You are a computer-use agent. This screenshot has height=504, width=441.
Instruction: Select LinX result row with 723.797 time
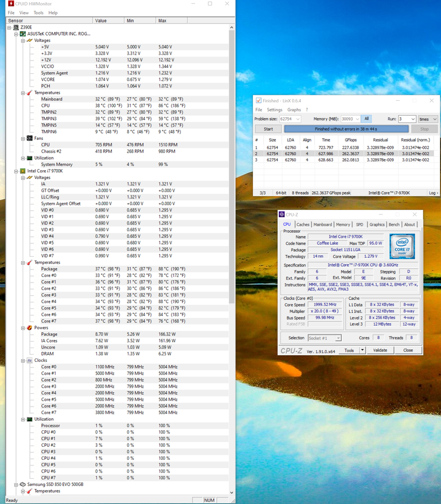tap(343, 148)
